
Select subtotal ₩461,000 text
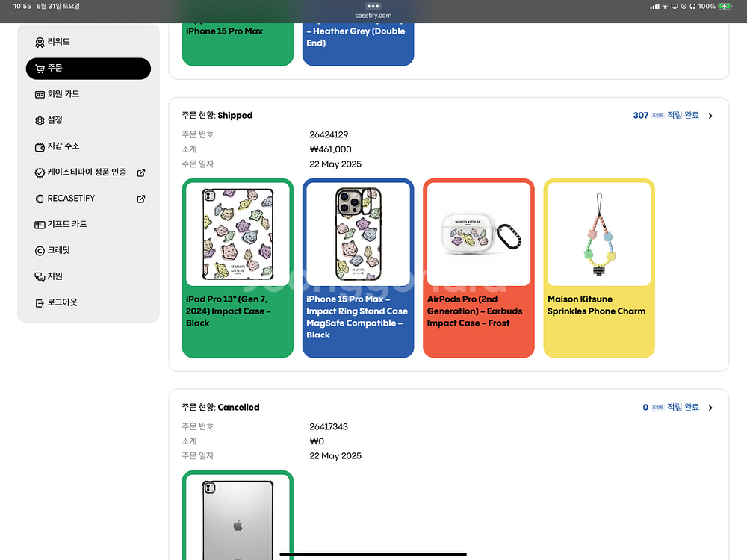tap(331, 149)
